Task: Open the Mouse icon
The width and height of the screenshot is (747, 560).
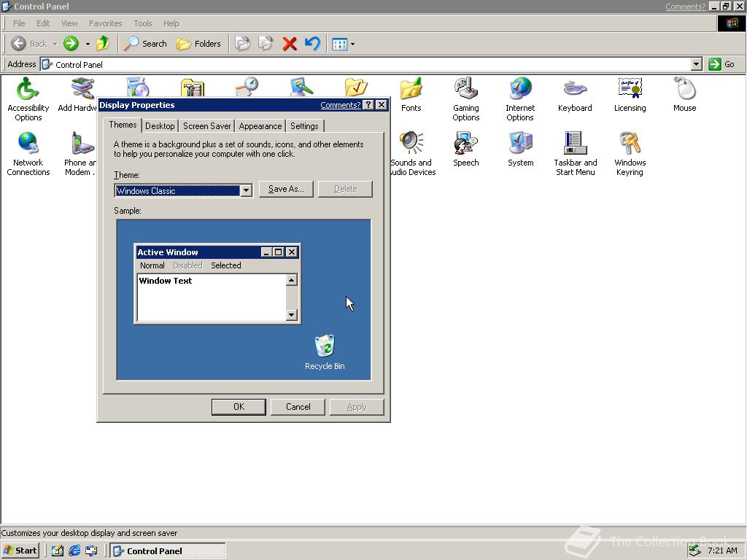Action: pyautogui.click(x=684, y=95)
